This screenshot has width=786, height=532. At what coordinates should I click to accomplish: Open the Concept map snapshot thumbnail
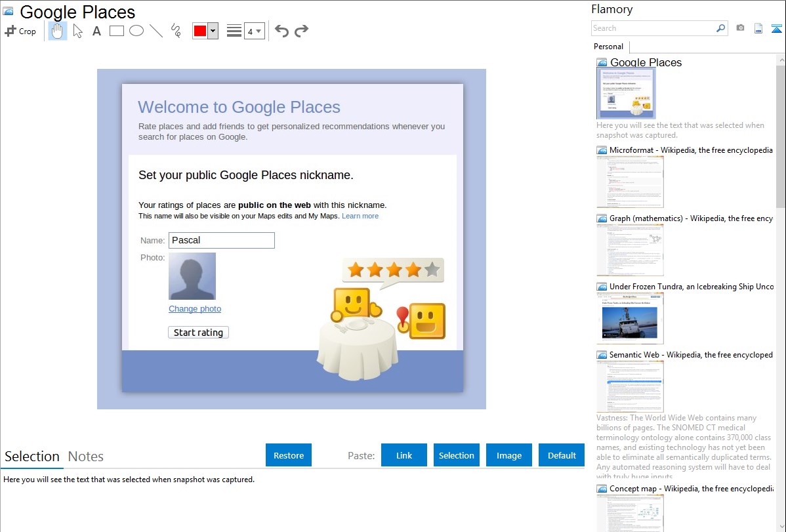point(630,513)
